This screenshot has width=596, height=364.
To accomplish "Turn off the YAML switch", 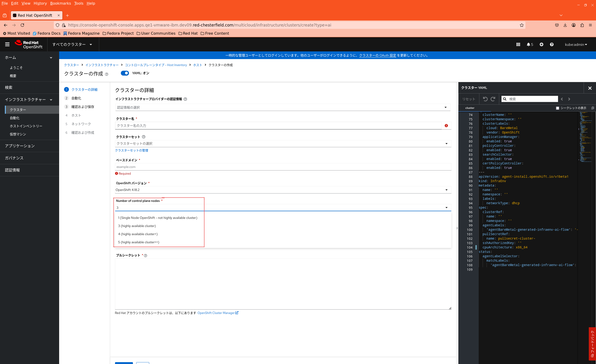I will point(125,73).
